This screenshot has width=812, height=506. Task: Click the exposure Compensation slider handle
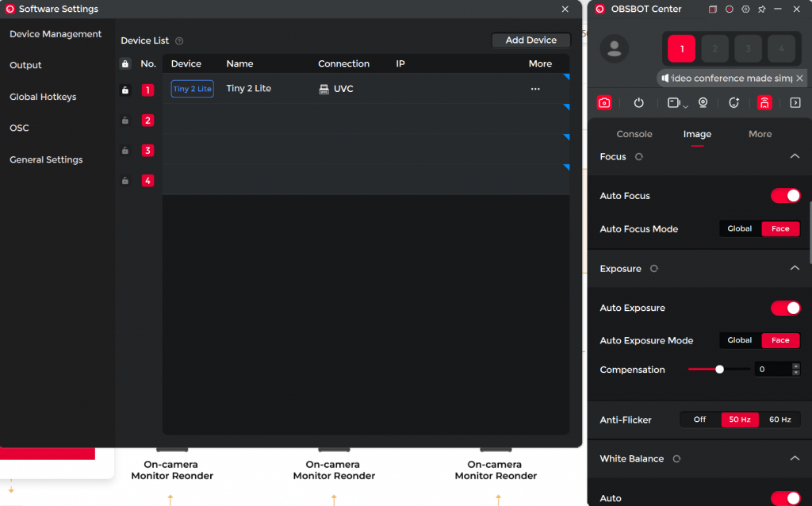click(719, 370)
